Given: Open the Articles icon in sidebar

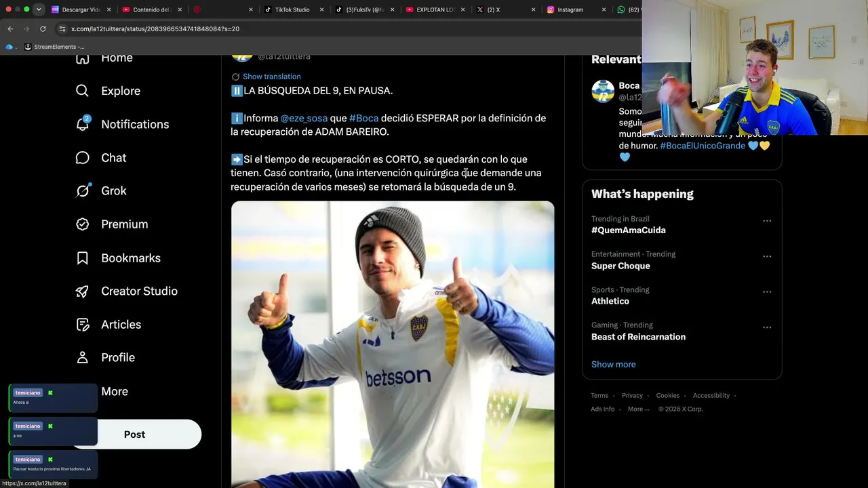Looking at the screenshot, I should pos(83,325).
